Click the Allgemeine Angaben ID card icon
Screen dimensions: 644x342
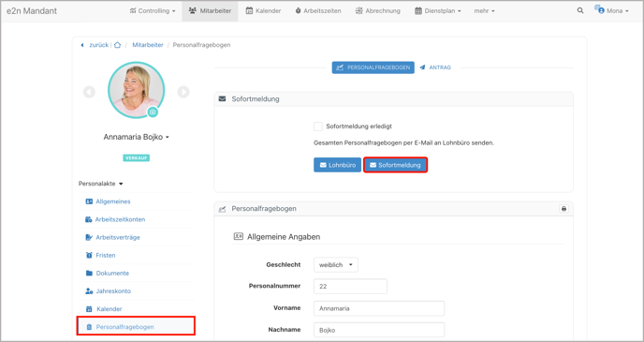point(238,236)
